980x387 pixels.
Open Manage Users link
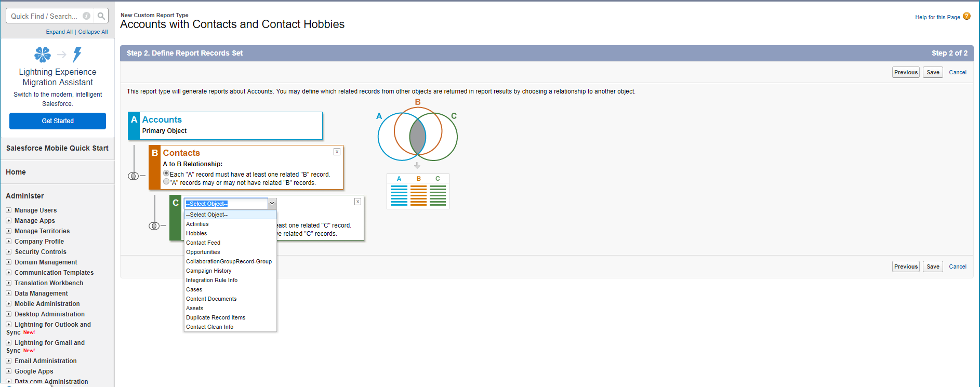pyautogui.click(x=35, y=210)
